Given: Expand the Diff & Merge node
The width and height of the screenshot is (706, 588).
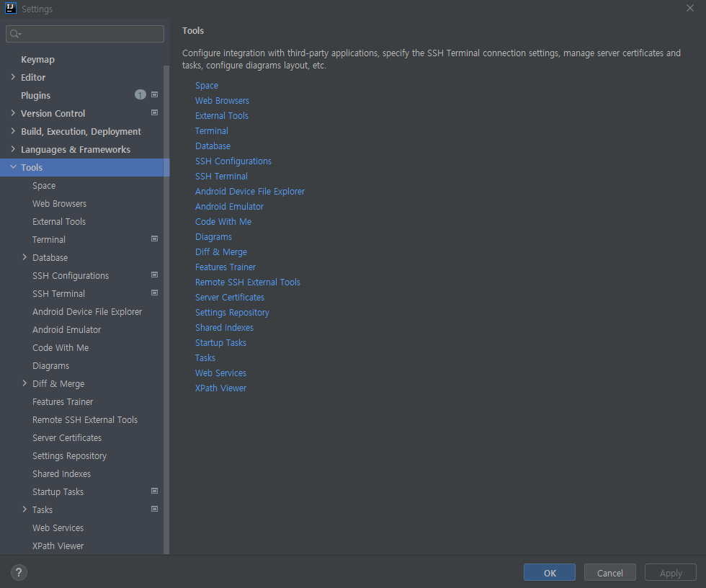Looking at the screenshot, I should click(x=24, y=383).
